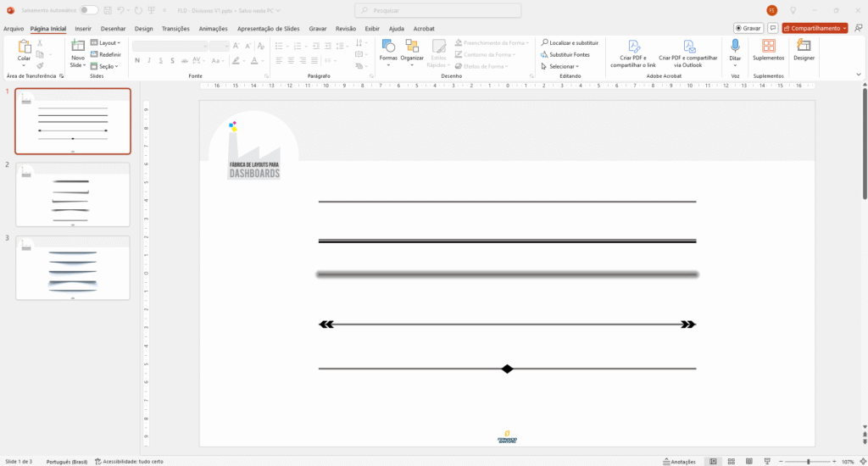868x466 pixels.
Task: Open Slide Sorter view in status bar
Action: [x=732, y=462]
